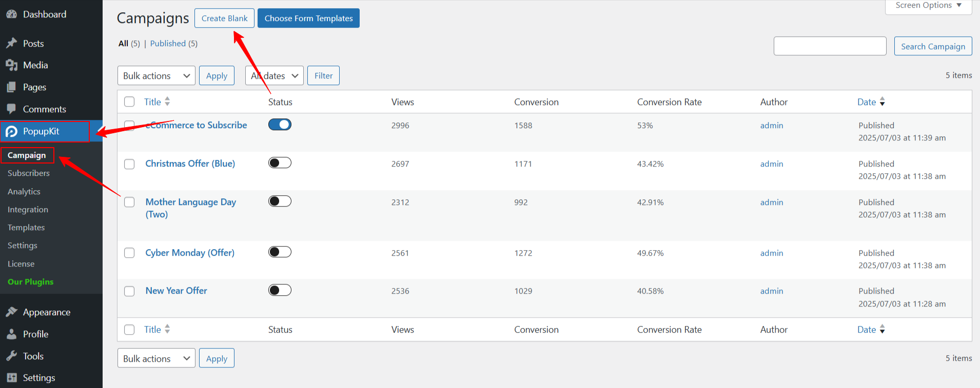Click the Dashboard gauge icon
The image size is (980, 388).
[x=11, y=14]
